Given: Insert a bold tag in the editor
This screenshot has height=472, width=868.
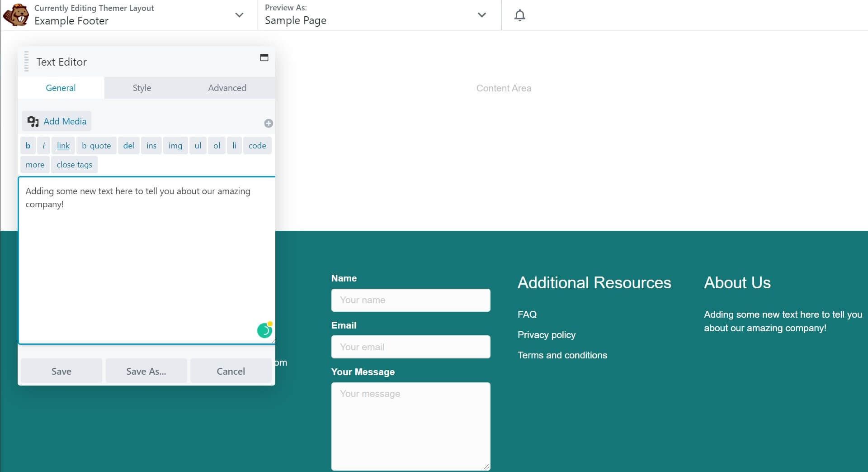Looking at the screenshot, I should click(28, 145).
